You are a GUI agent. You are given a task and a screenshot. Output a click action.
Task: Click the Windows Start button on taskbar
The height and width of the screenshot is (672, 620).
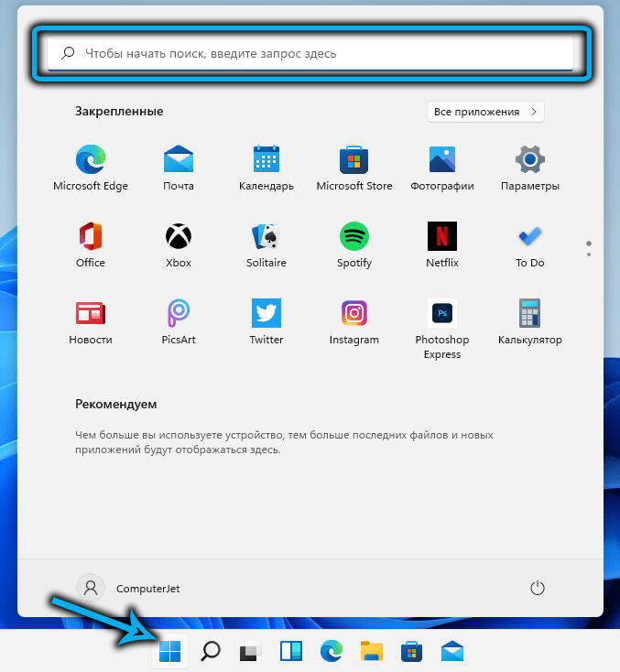[170, 651]
